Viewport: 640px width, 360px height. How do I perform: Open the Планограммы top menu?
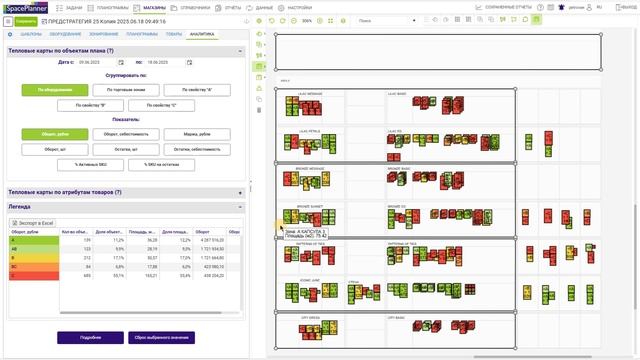point(109,8)
